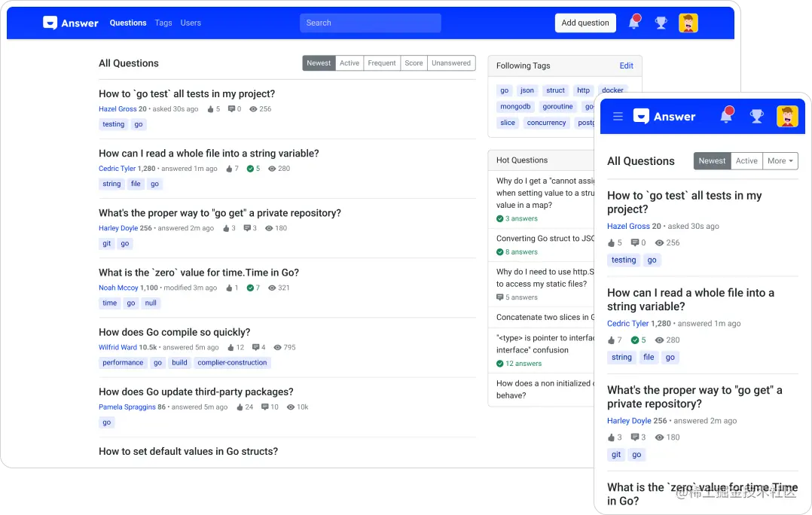Click views eye icon showing 795
This screenshot has width=812, height=515.
[277, 347]
